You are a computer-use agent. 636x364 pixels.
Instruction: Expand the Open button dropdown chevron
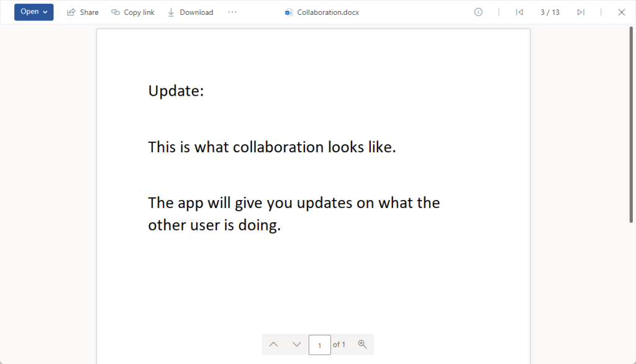(x=45, y=12)
